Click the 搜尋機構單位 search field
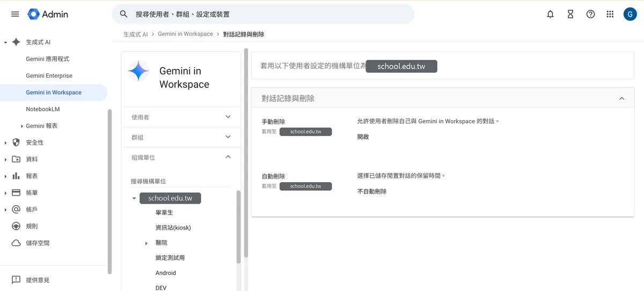 [180, 182]
